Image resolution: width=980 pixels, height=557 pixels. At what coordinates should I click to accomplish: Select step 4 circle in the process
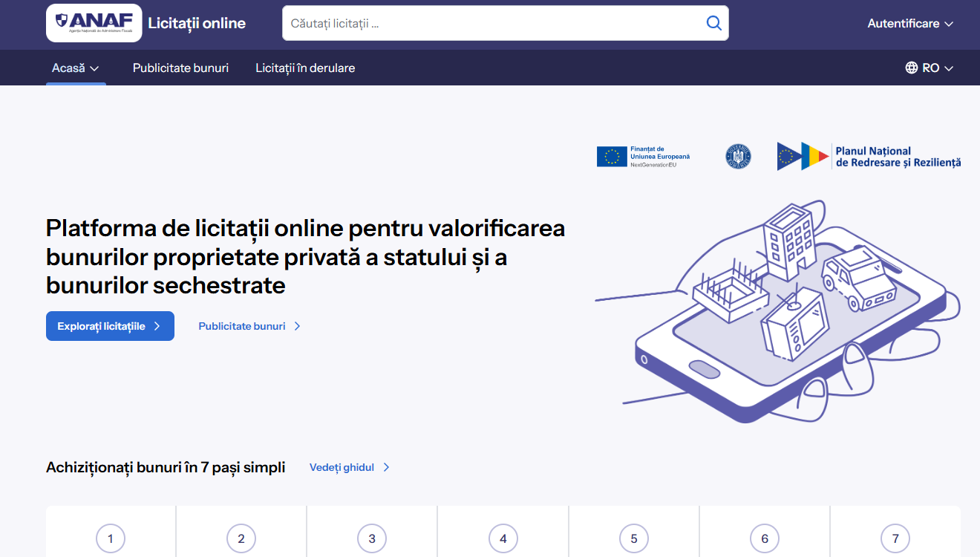coord(503,538)
